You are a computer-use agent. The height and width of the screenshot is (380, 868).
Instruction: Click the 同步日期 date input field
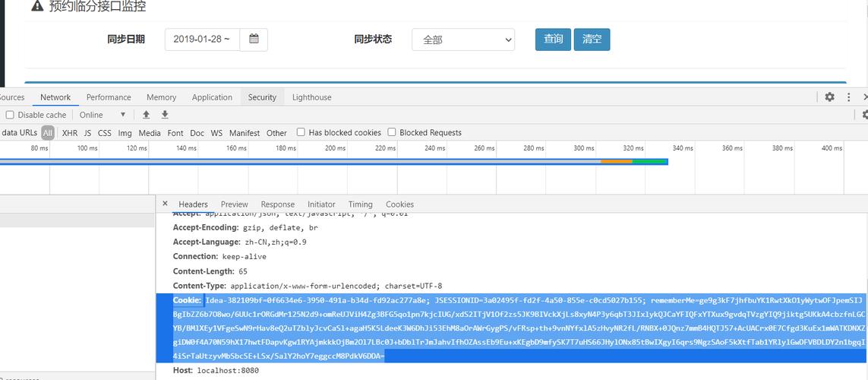[202, 40]
